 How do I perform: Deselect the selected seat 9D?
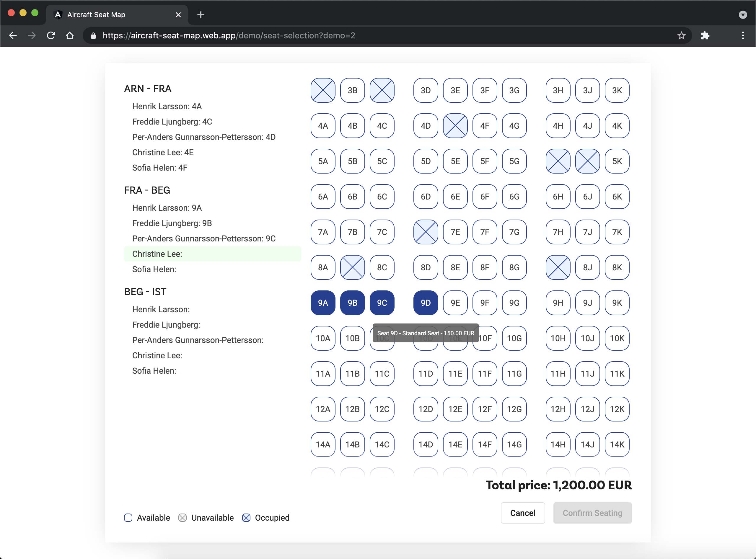425,303
